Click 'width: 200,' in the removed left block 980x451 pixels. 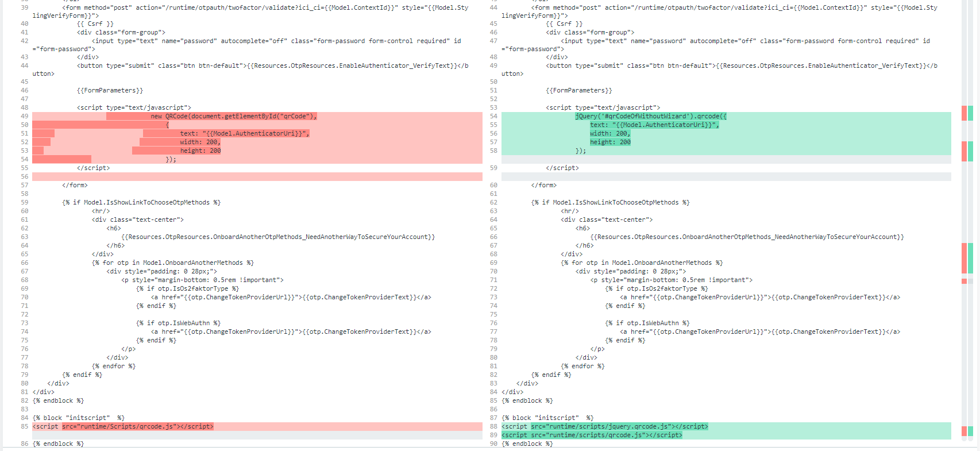(200, 142)
